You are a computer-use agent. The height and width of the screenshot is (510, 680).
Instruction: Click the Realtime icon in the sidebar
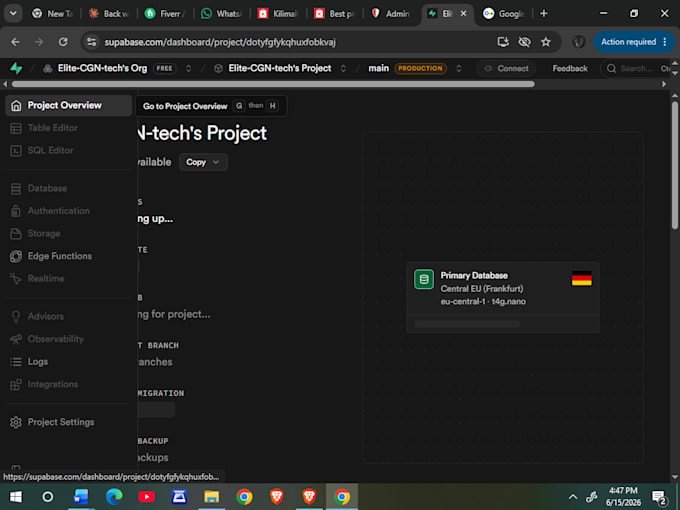[16, 279]
